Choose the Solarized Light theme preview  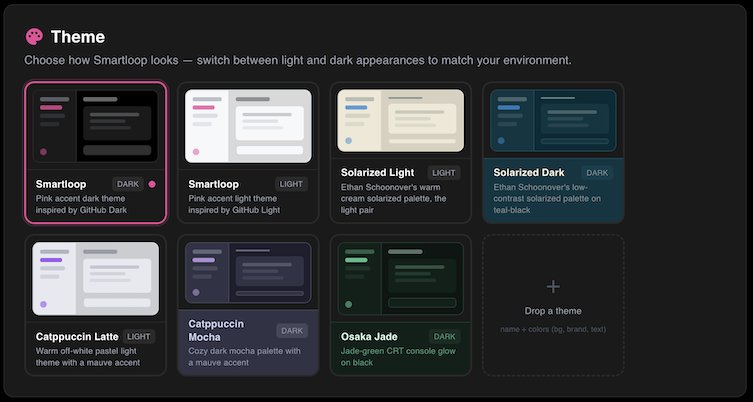[401, 121]
